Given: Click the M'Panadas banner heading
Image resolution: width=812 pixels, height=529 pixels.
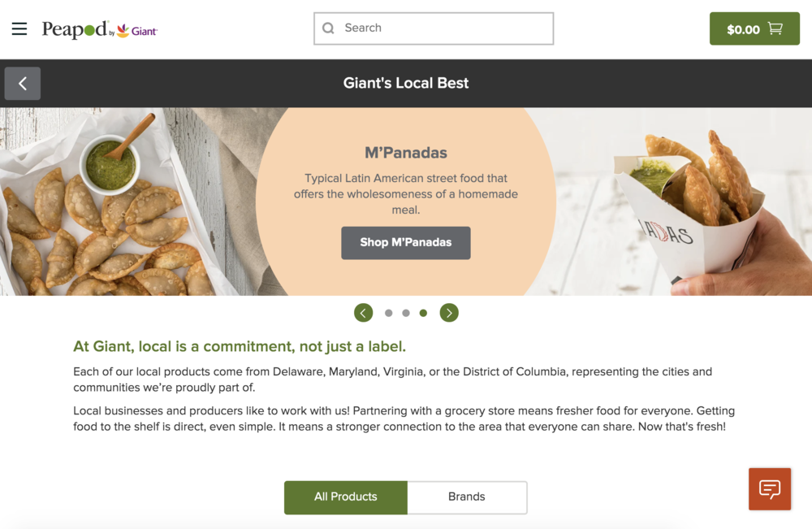Looking at the screenshot, I should click(406, 153).
